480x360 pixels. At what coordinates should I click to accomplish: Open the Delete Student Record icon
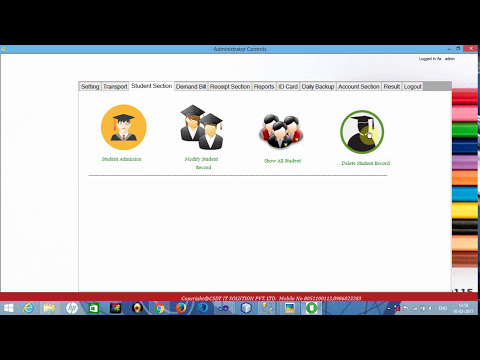point(362,132)
